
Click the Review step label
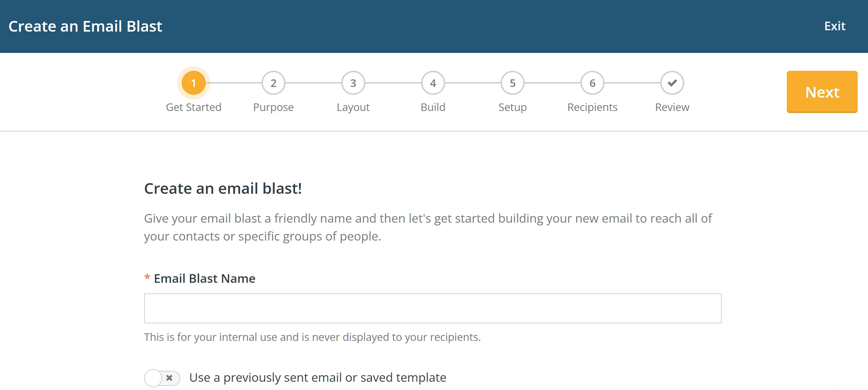672,107
